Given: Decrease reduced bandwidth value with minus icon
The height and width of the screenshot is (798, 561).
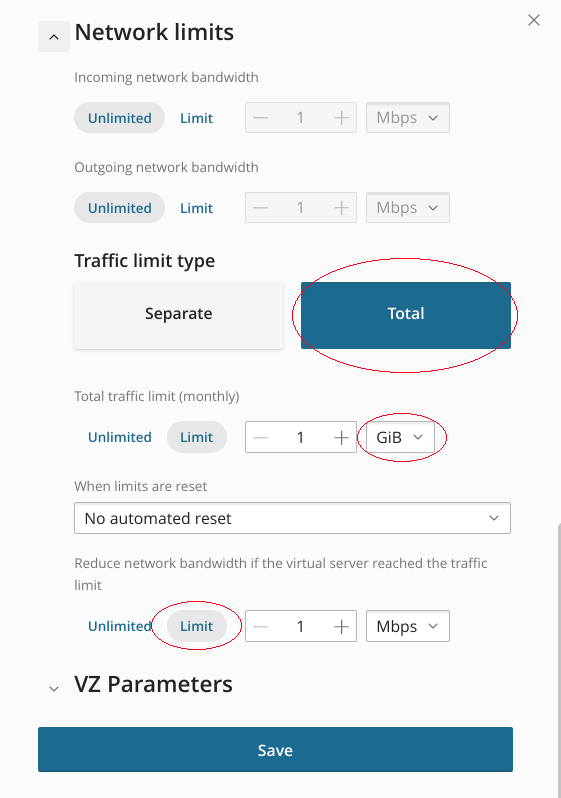Looking at the screenshot, I should [x=260, y=626].
